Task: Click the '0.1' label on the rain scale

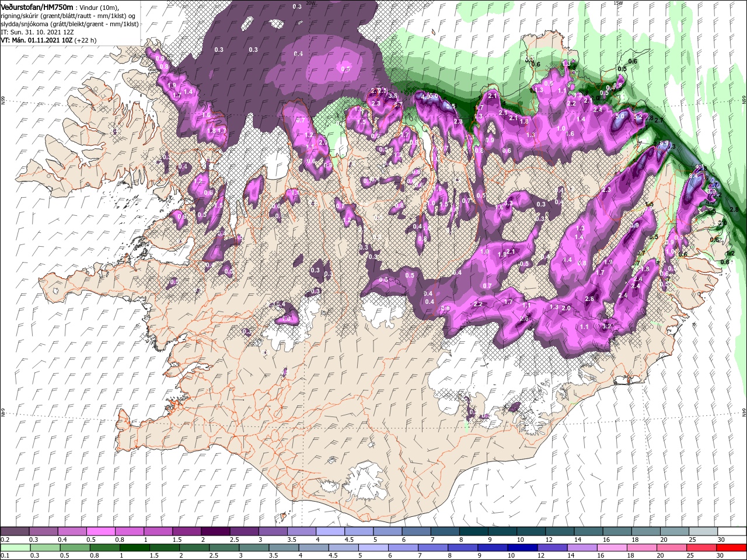Action: (x=5, y=556)
